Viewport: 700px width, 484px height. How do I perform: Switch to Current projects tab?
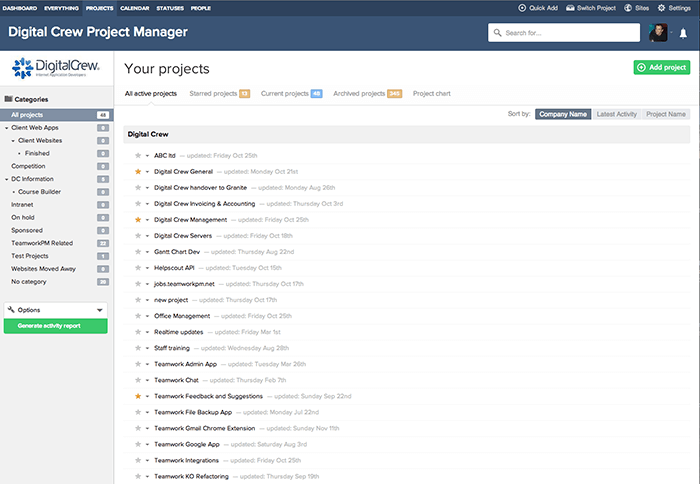click(x=292, y=93)
